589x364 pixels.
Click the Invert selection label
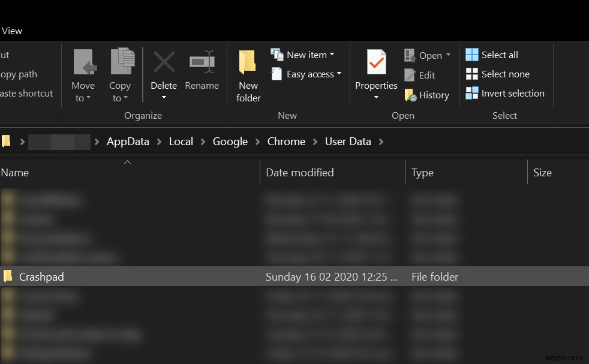513,93
